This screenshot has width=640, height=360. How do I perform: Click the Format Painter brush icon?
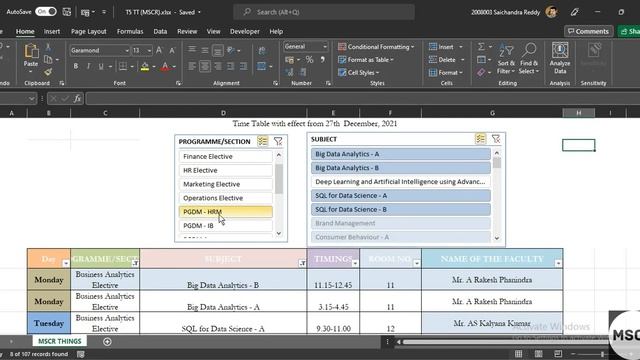(48, 72)
